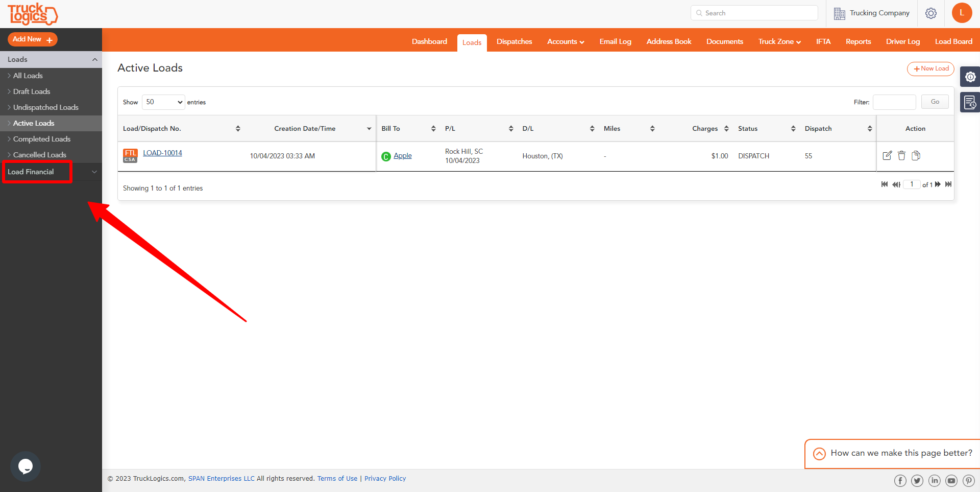Screen dimensions: 980x492
Task: Open the IFTA menu item
Action: (x=823, y=41)
